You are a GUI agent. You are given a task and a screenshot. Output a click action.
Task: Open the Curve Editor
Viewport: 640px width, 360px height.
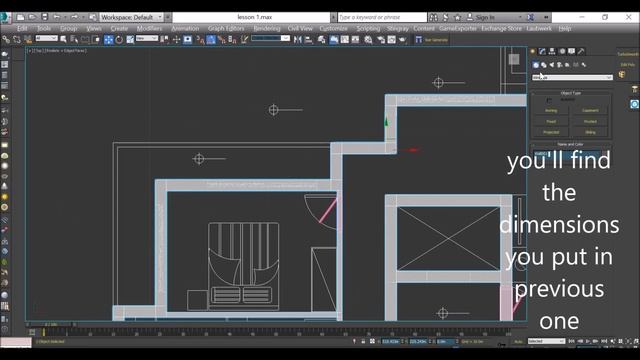click(x=345, y=39)
